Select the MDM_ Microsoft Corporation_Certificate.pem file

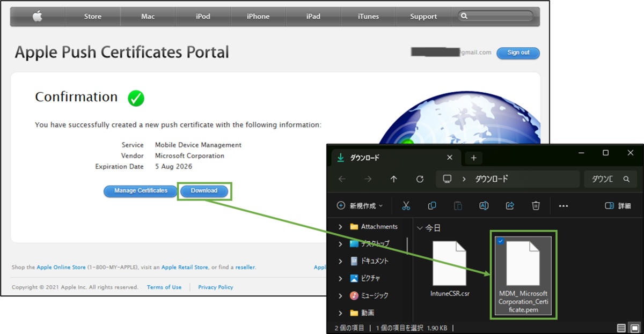click(x=523, y=276)
